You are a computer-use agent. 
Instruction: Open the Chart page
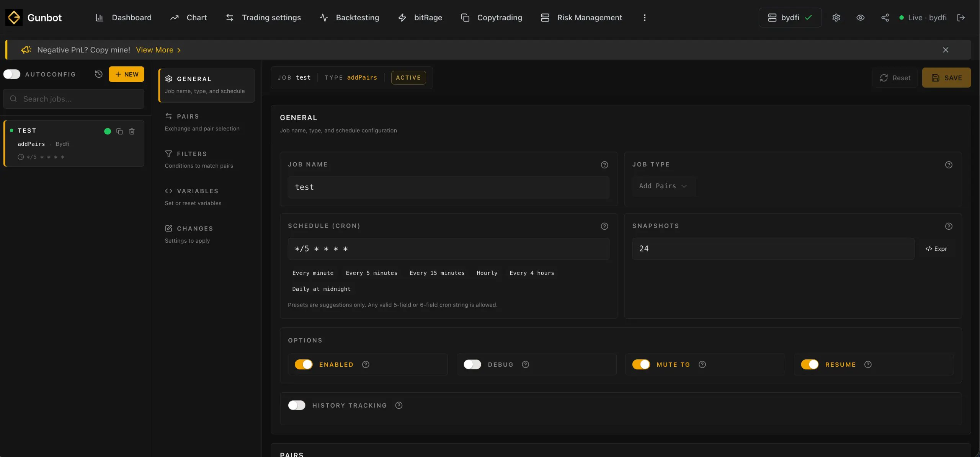[189, 18]
